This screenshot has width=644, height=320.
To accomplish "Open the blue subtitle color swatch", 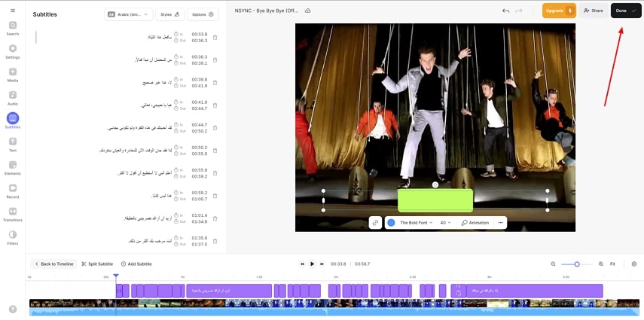I will pos(391,223).
